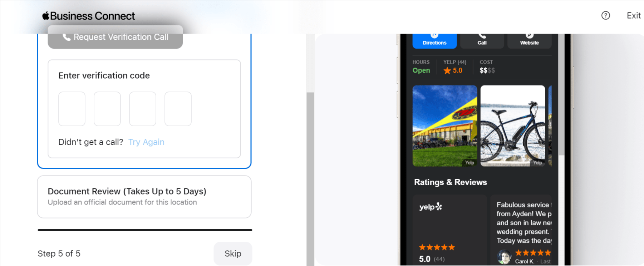The height and width of the screenshot is (266, 644).
Task: Request a verification call
Action: coord(115,37)
